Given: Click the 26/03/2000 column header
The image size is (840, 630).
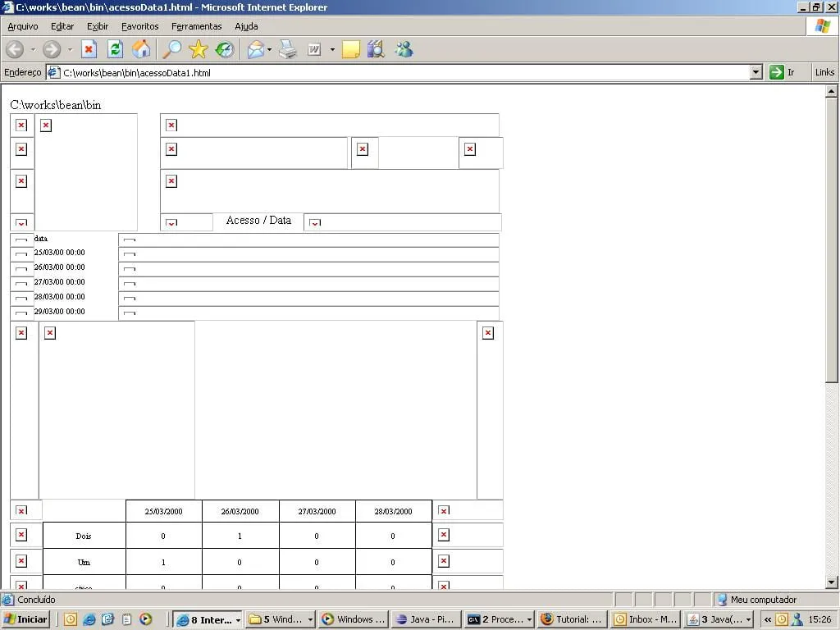Looking at the screenshot, I should (x=240, y=512).
